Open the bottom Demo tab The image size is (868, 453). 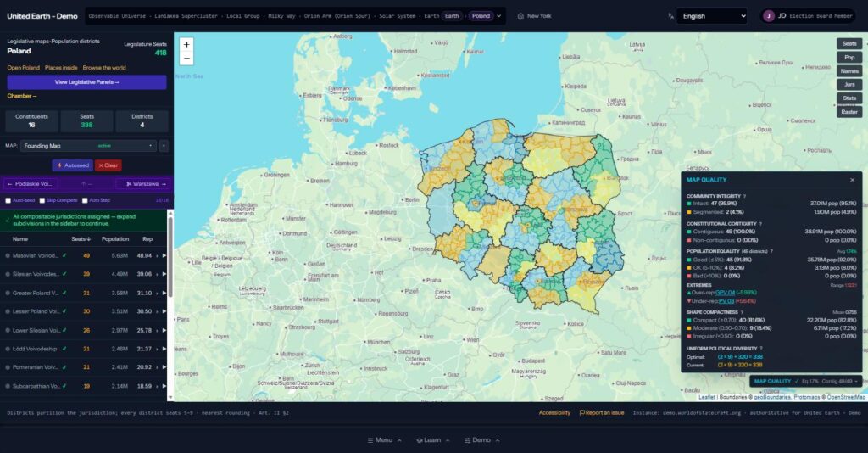481,440
